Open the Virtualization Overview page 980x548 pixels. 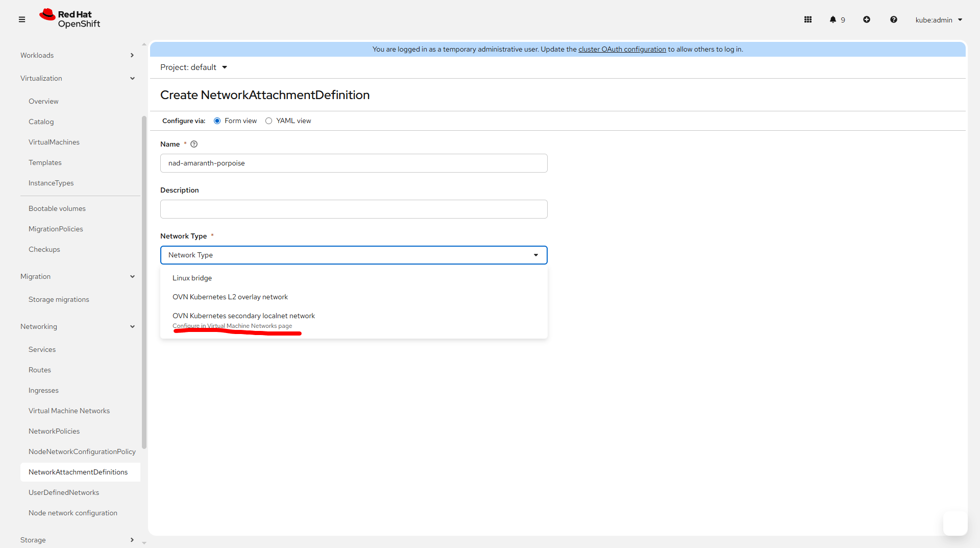point(43,101)
